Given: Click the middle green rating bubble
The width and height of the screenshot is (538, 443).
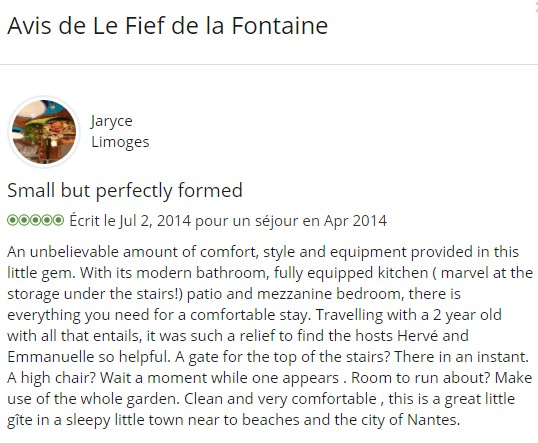Looking at the screenshot, I should (35, 220).
